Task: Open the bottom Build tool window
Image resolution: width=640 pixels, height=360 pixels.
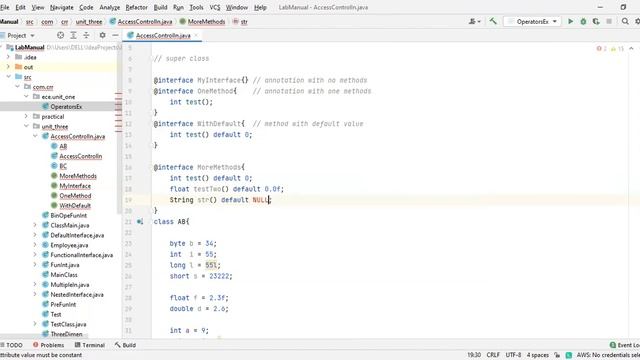Action: [x=125, y=345]
